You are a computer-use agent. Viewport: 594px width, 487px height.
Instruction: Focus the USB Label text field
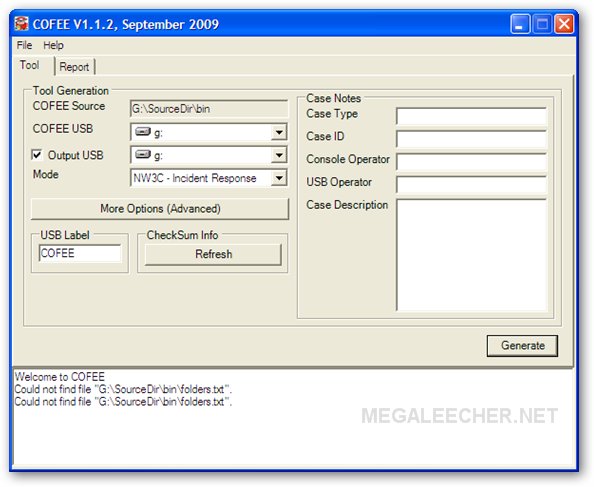[x=80, y=253]
